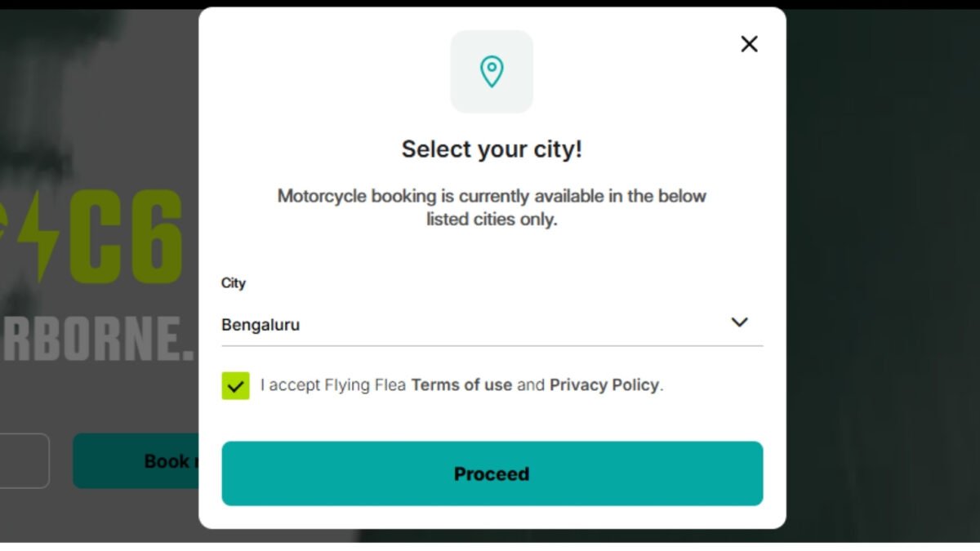Expand the City dropdown chevron

[739, 322]
